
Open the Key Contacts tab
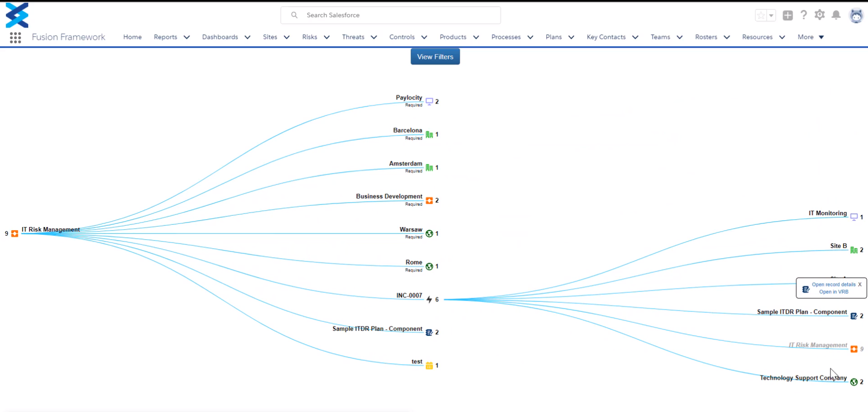click(x=606, y=37)
